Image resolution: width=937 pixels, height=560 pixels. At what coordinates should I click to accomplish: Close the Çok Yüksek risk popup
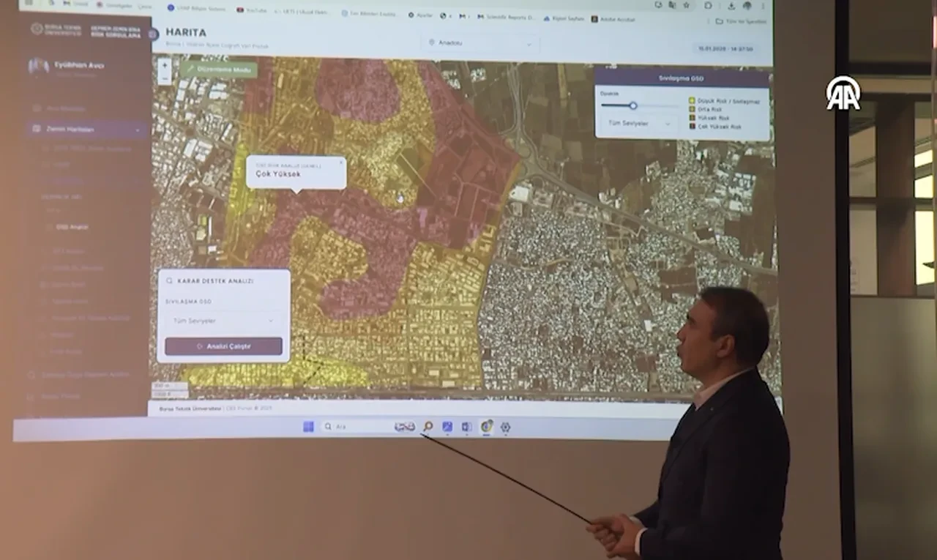coord(340,163)
